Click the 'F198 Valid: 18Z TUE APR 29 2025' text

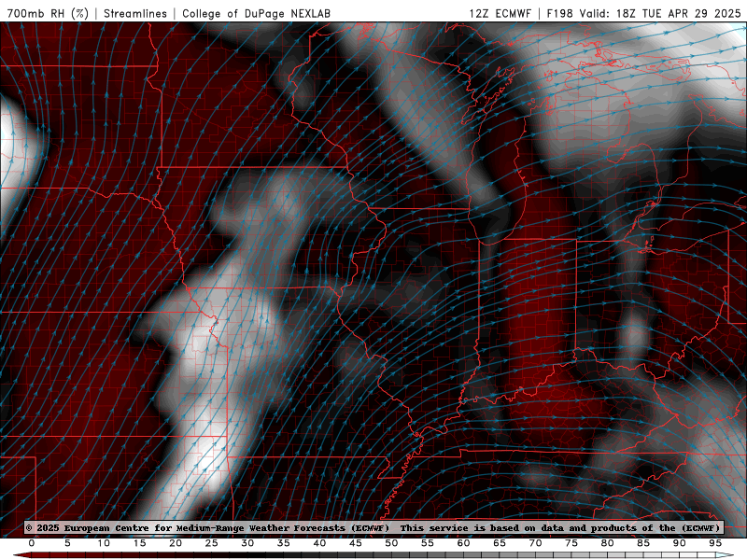643,13
